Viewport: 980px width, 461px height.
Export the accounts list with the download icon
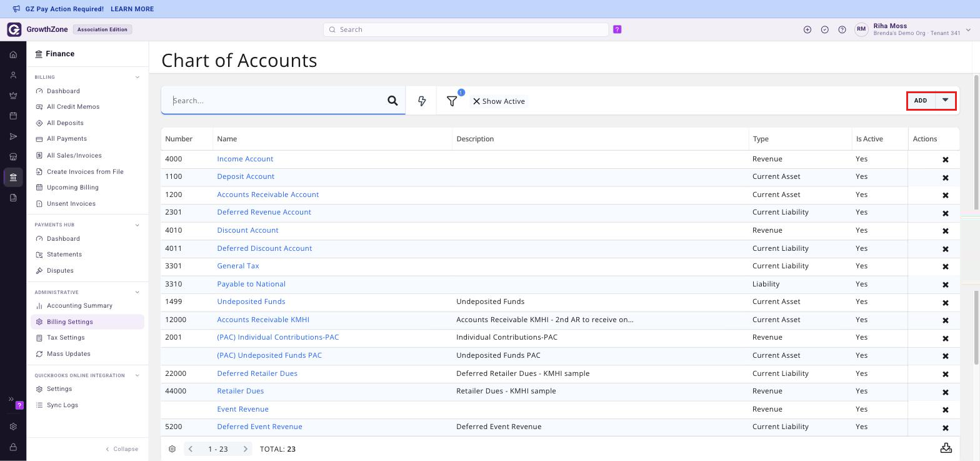946,448
